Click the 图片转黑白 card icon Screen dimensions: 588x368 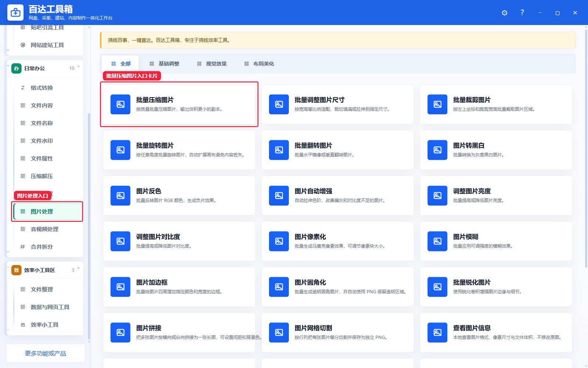[437, 150]
